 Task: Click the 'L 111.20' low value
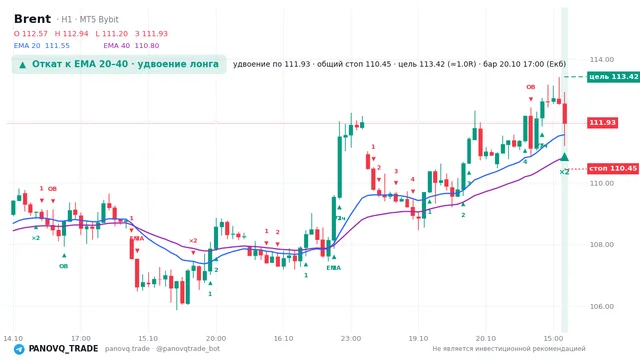click(x=111, y=34)
